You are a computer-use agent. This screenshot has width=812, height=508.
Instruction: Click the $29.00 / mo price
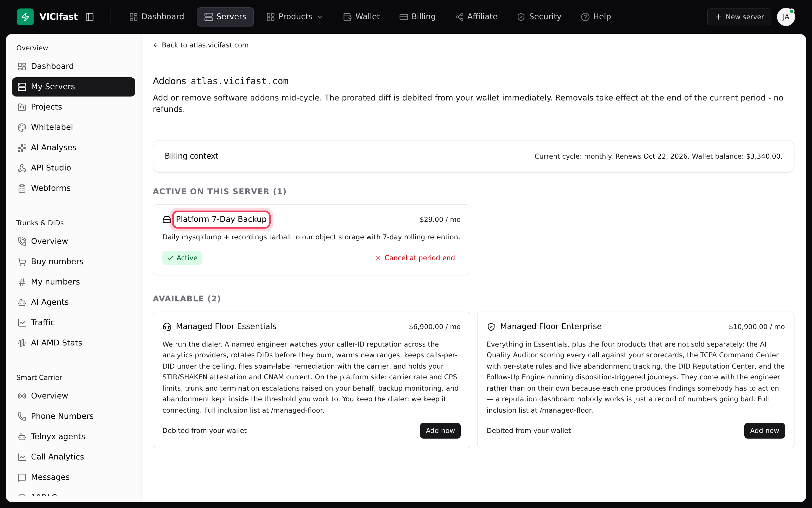[440, 220]
